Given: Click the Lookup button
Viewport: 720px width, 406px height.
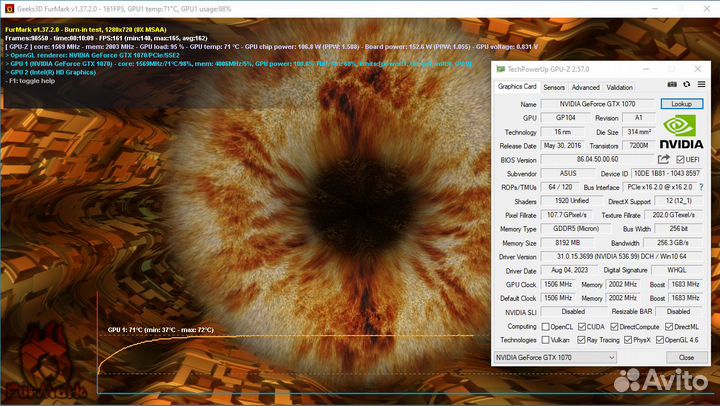Looking at the screenshot, I should tap(681, 104).
